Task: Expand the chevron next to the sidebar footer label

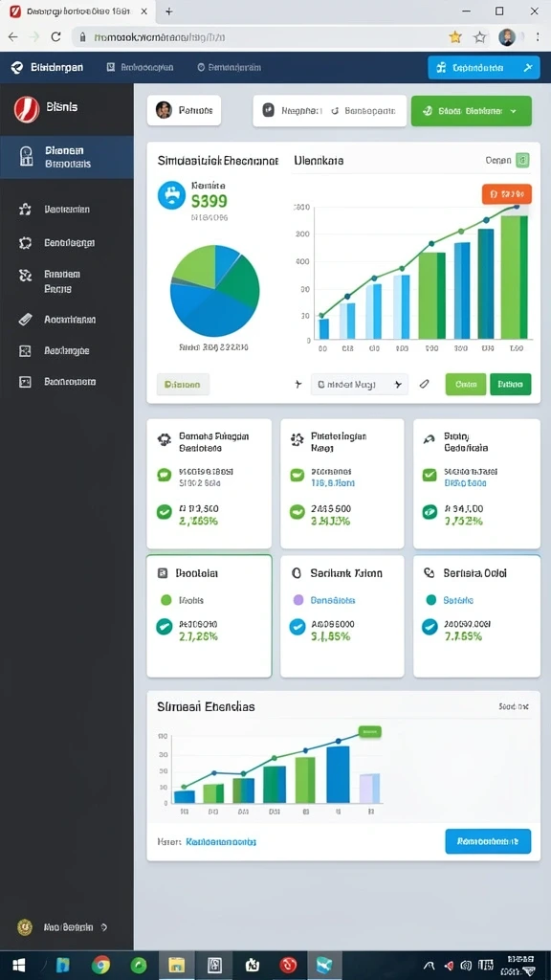Action: (103, 926)
